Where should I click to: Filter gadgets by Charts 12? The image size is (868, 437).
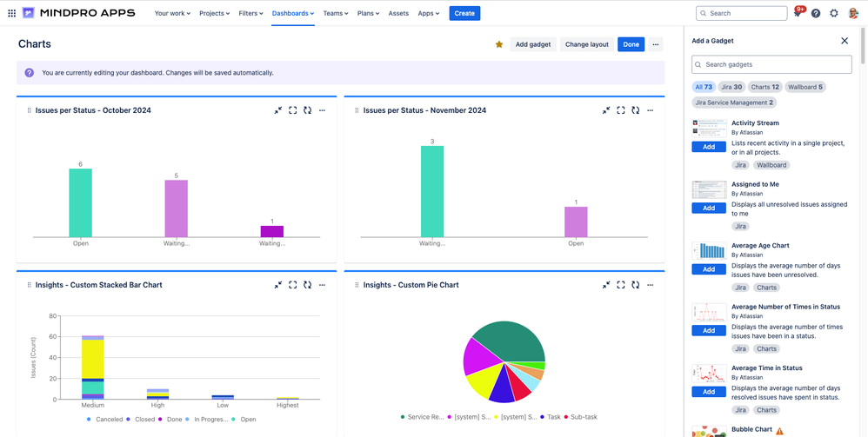[x=765, y=87]
